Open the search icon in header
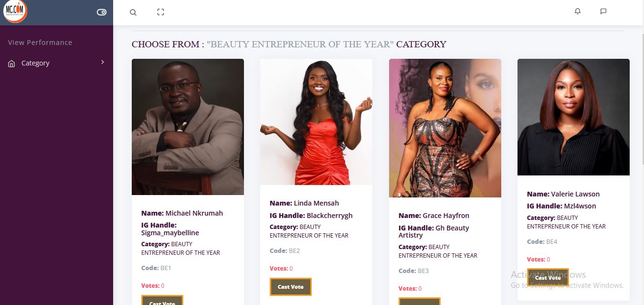The width and height of the screenshot is (644, 305). tap(133, 12)
